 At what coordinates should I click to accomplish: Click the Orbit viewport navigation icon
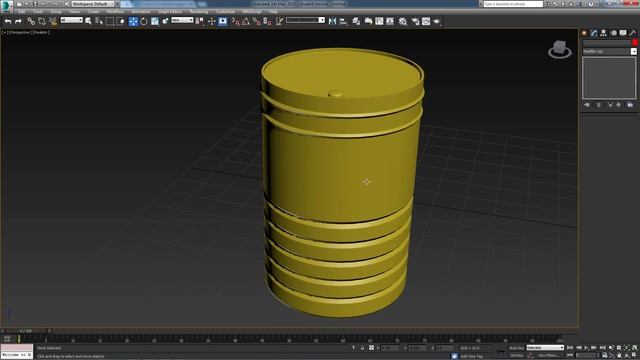627,356
